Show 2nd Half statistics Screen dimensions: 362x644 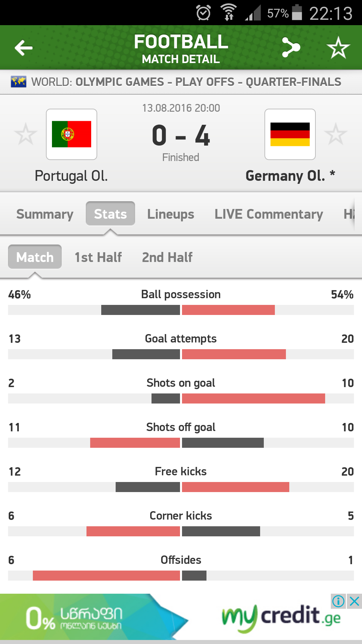click(x=167, y=257)
